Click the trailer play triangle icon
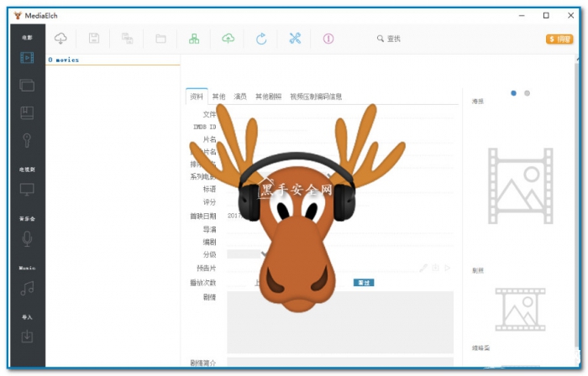This screenshot has width=588, height=376. tap(448, 268)
